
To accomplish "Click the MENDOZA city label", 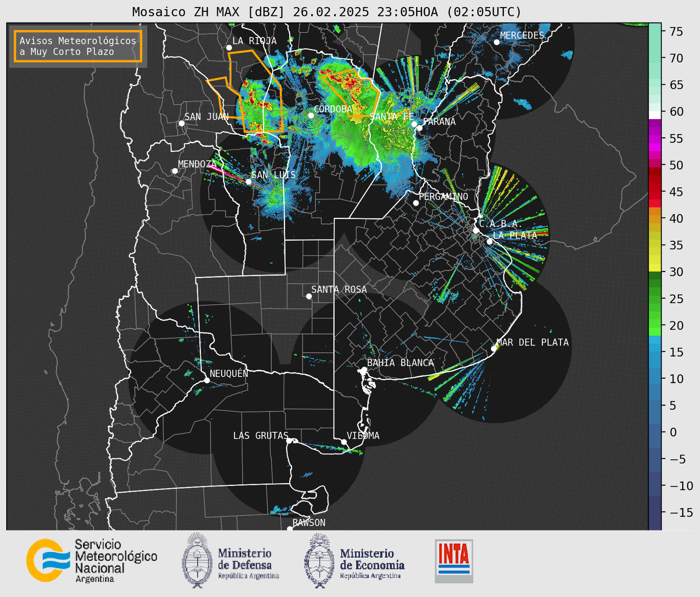I will tap(197, 164).
